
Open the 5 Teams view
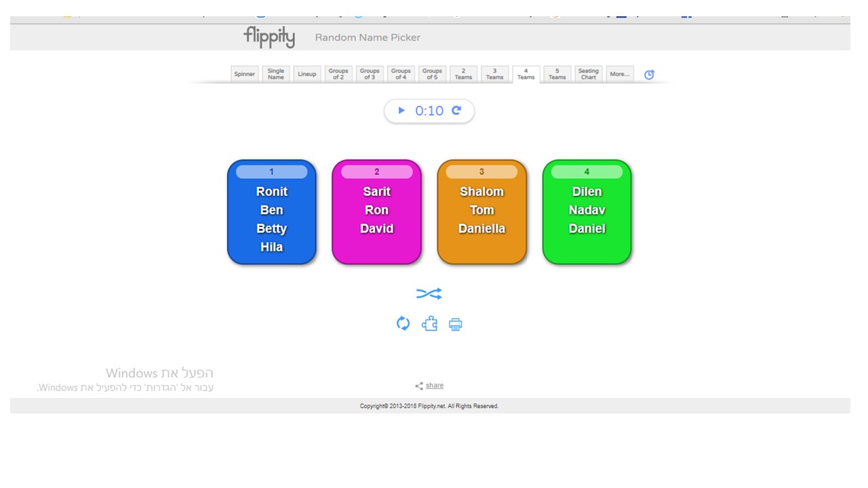pos(557,73)
